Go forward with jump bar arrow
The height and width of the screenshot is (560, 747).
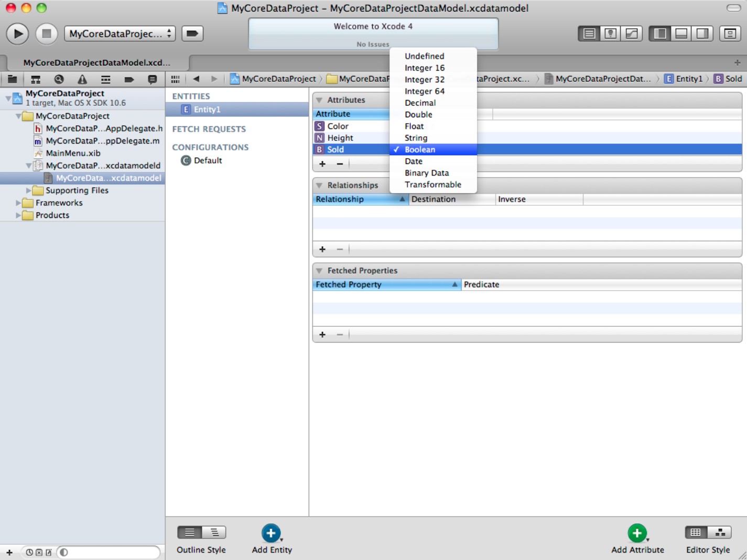point(214,79)
